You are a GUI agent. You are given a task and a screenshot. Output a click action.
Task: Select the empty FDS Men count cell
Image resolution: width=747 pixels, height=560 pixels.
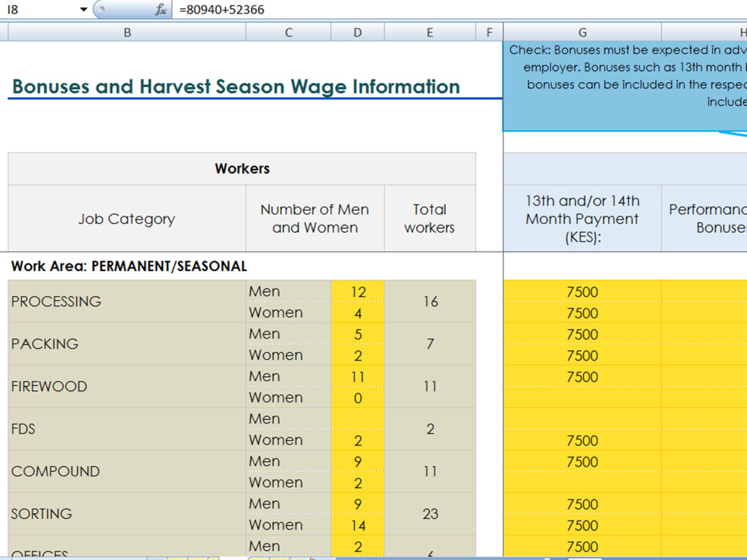pos(358,419)
